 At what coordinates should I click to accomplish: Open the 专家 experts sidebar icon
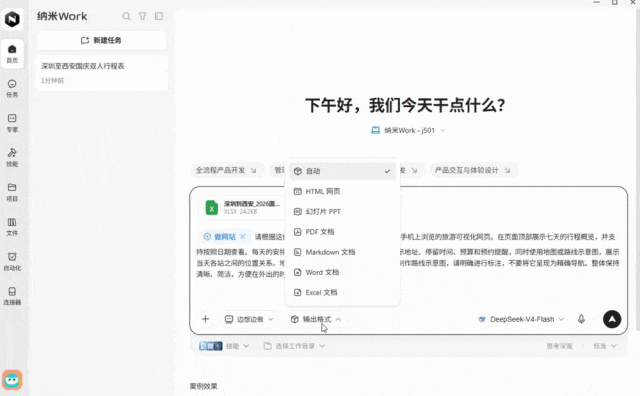(x=12, y=123)
